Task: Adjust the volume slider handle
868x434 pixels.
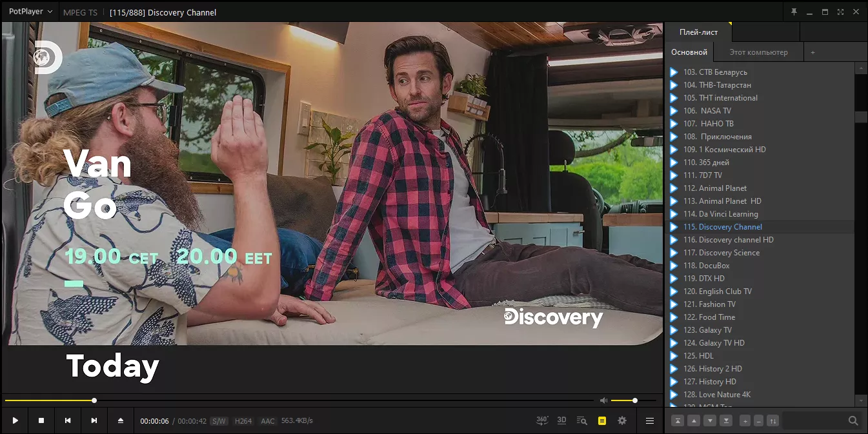Action: coord(635,400)
